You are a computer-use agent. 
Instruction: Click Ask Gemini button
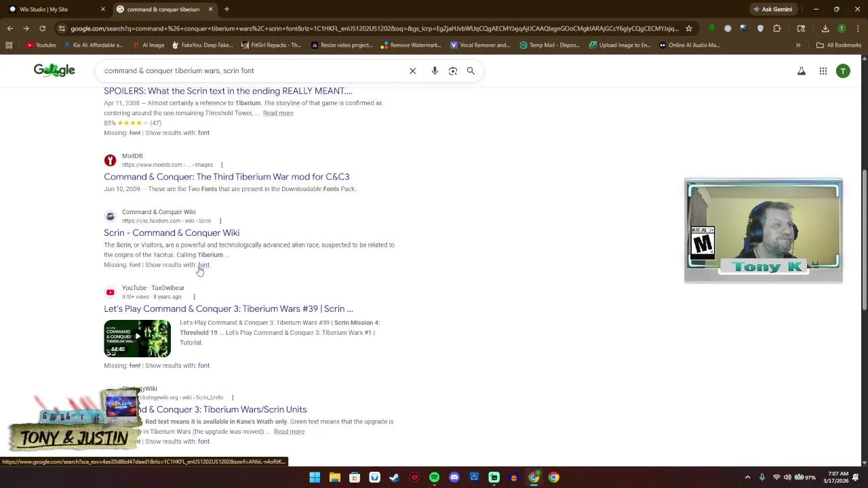[x=772, y=9]
